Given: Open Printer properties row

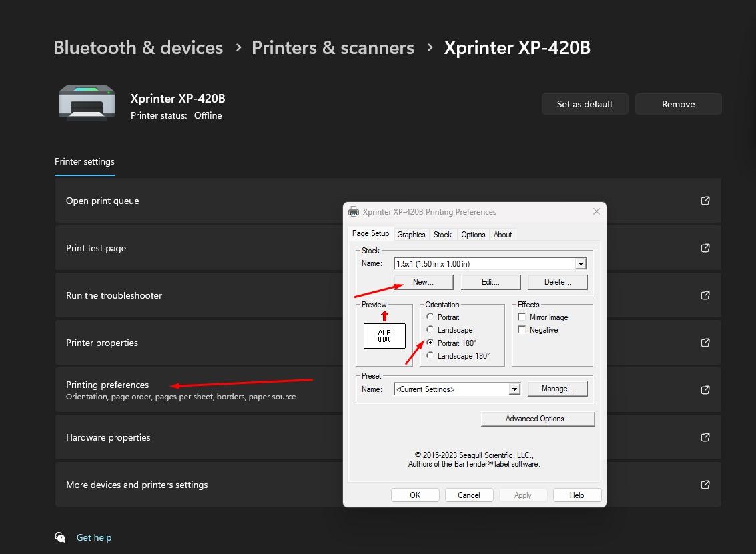Looking at the screenshot, I should [388, 343].
